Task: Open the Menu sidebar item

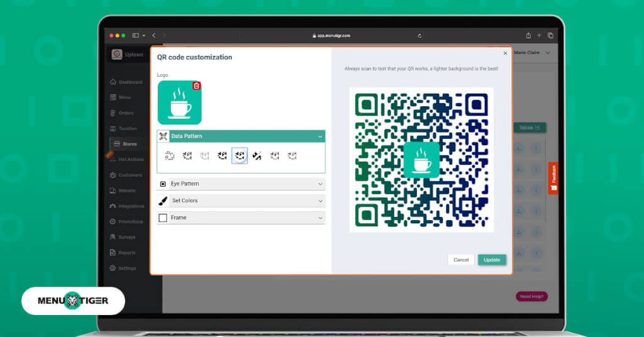Action: tap(120, 97)
